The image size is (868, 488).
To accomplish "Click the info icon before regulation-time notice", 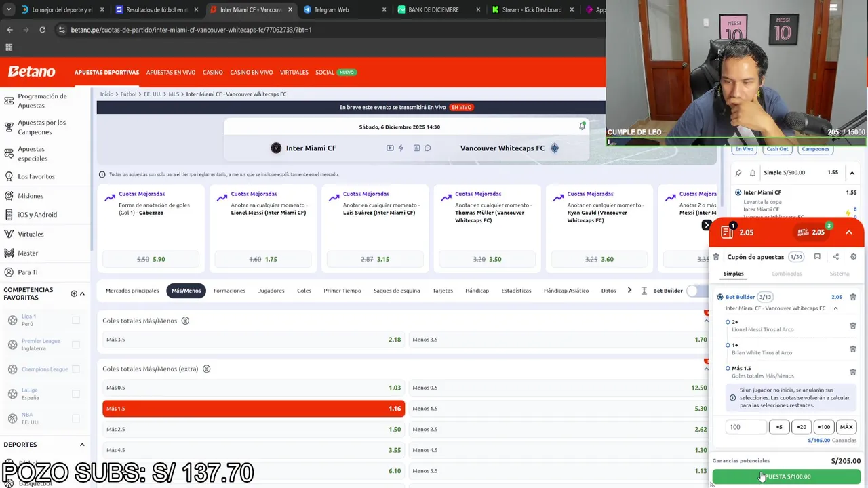I will click(102, 174).
